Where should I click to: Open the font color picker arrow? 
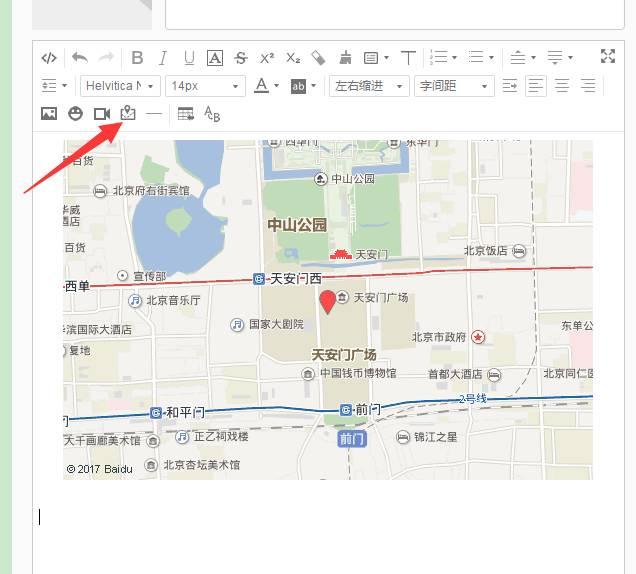(277, 86)
